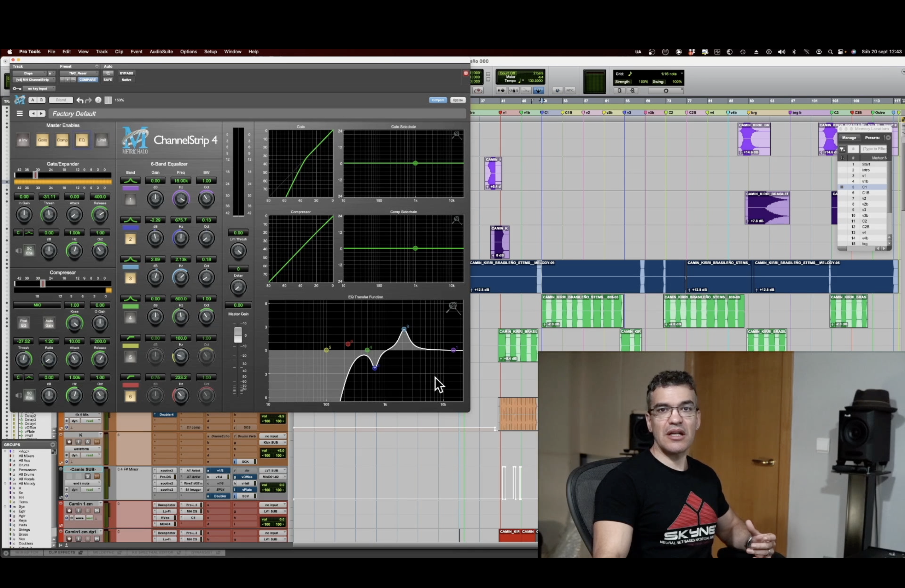
Task: Open the hamburger preset menu
Action: [x=20, y=113]
